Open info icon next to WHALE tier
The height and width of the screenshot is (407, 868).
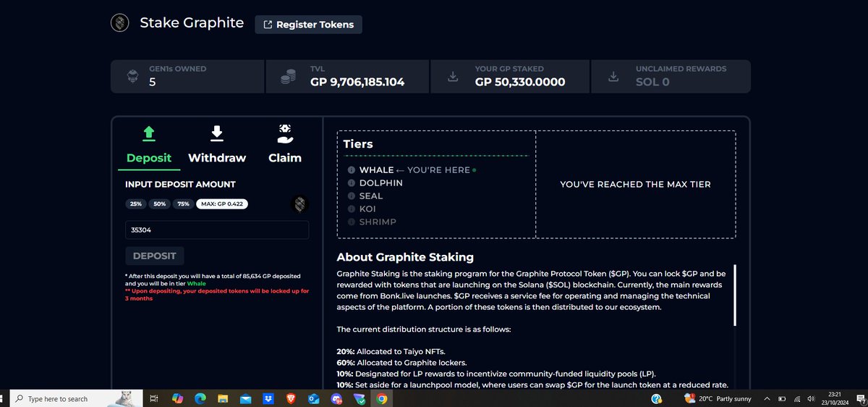point(352,170)
